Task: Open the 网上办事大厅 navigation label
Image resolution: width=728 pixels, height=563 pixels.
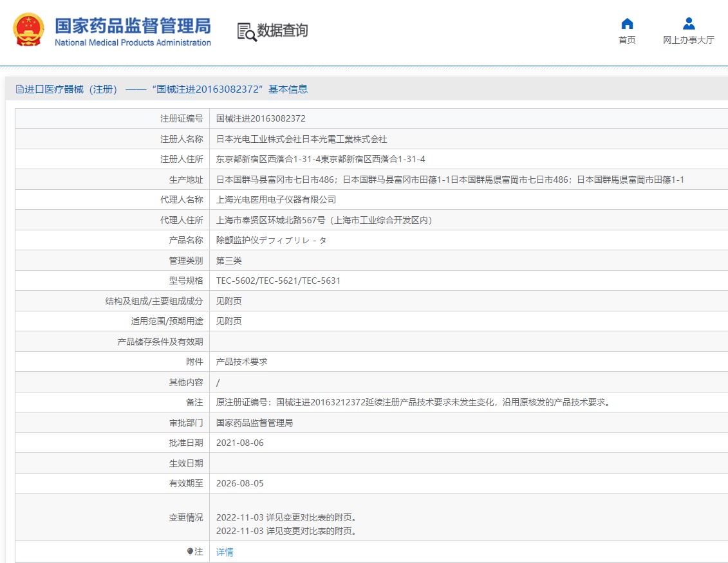Action: pos(689,40)
